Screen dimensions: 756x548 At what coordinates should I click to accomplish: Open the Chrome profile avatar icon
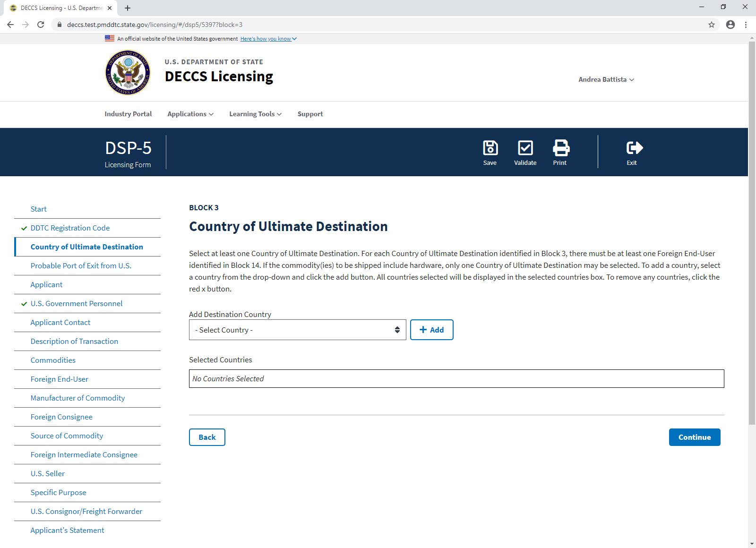(730, 25)
